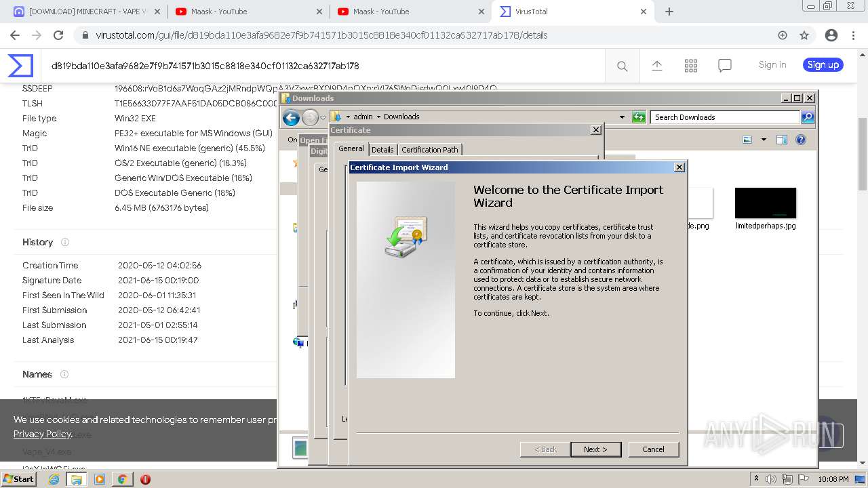
Task: Go back in the Downloads explorer window
Action: tap(292, 118)
